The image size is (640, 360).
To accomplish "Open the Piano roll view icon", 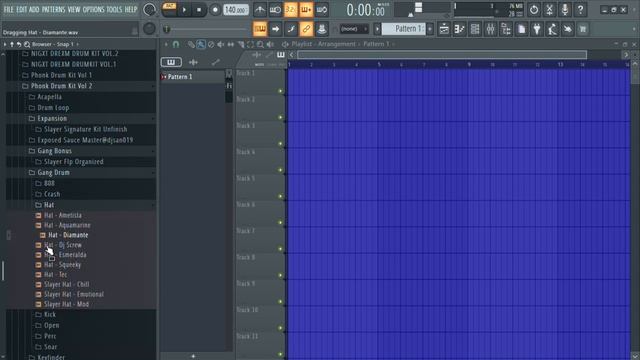I will point(459,29).
